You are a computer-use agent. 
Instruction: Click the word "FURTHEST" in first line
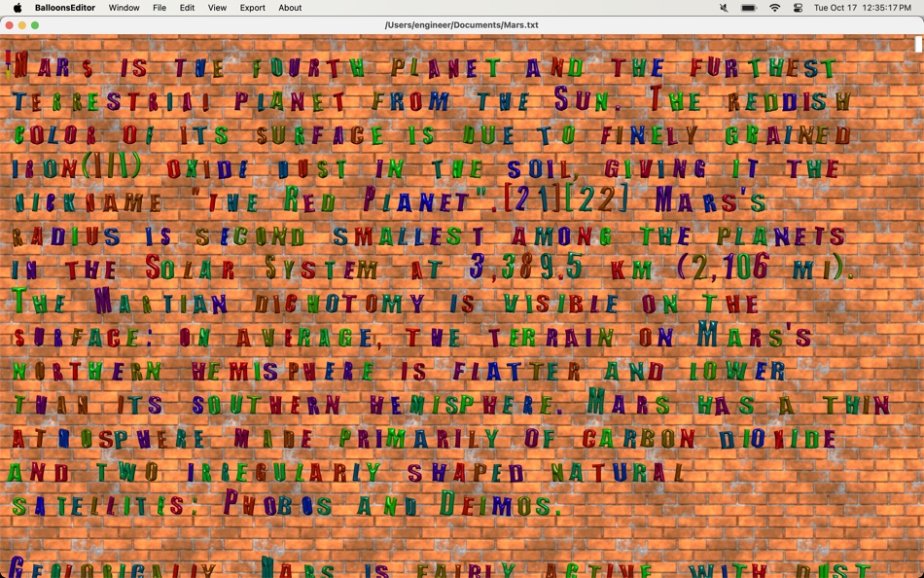763,67
